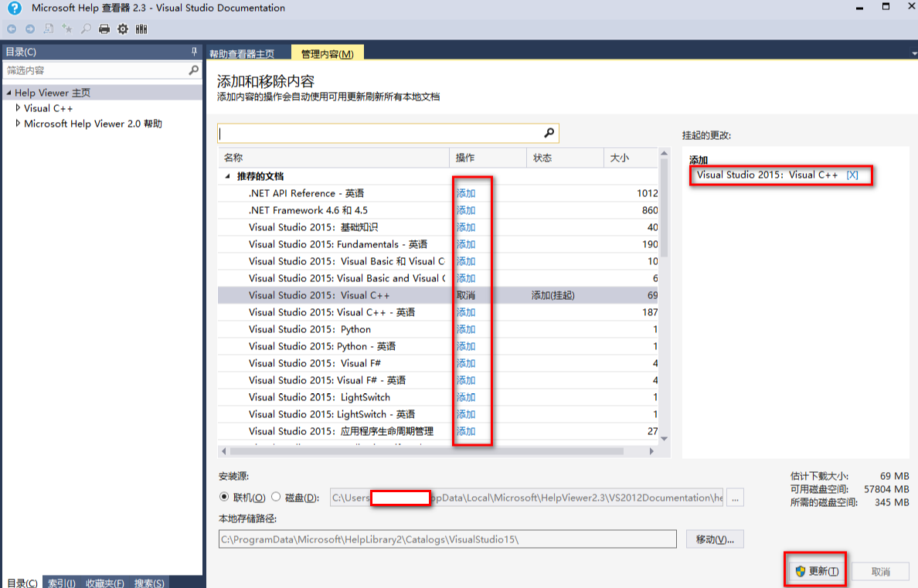Click the 本地存储路径 path field
Viewport: 918px width, 588px height.
coord(447,539)
